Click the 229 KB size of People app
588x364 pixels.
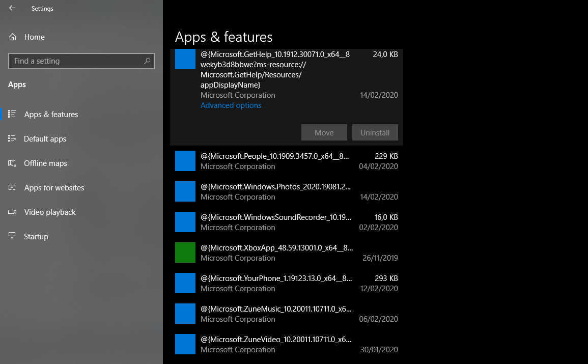pyautogui.click(x=386, y=156)
